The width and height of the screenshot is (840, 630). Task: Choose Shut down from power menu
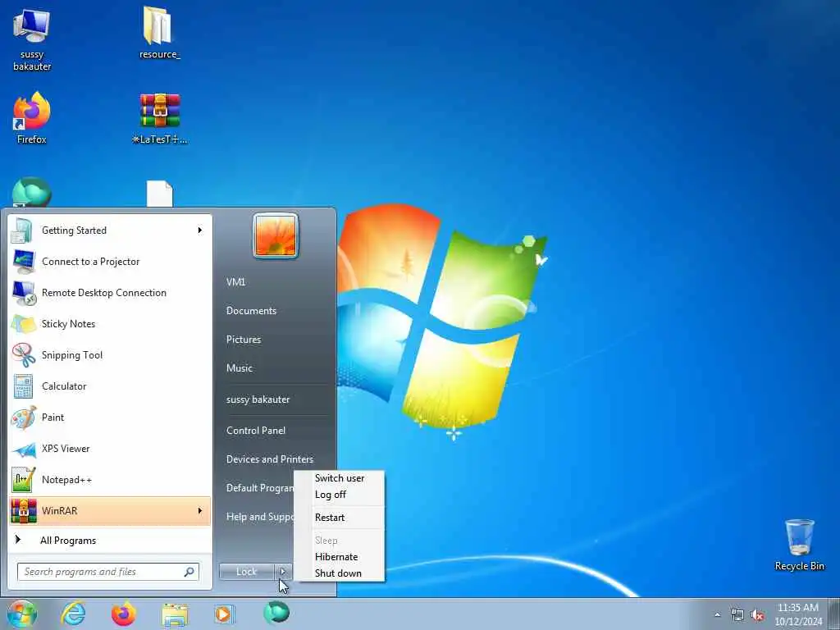coord(340,573)
